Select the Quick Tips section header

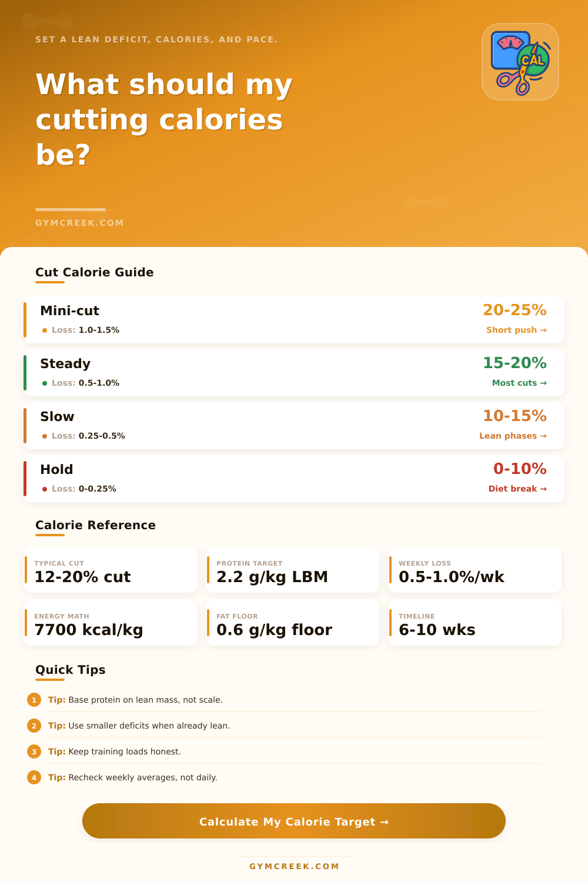coord(70,670)
